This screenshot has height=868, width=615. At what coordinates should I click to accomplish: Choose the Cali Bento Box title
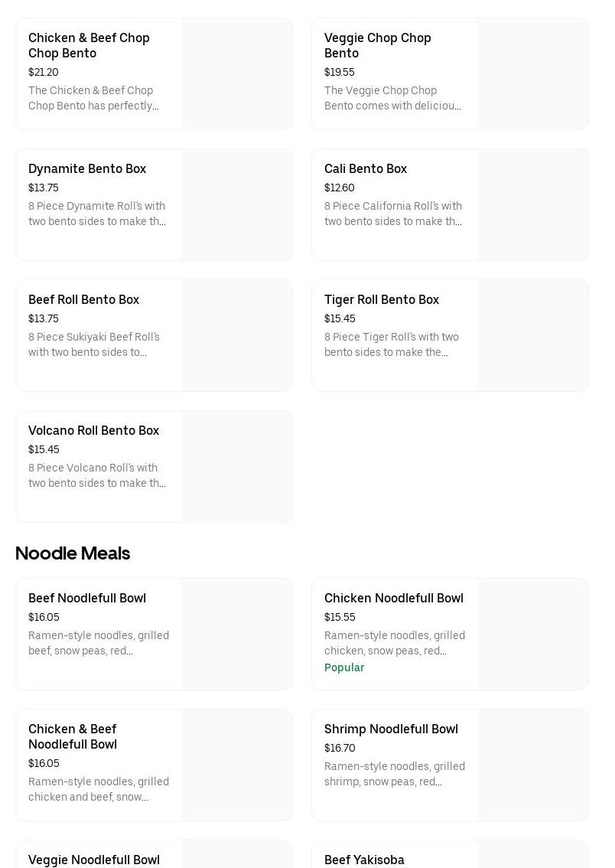click(x=365, y=168)
